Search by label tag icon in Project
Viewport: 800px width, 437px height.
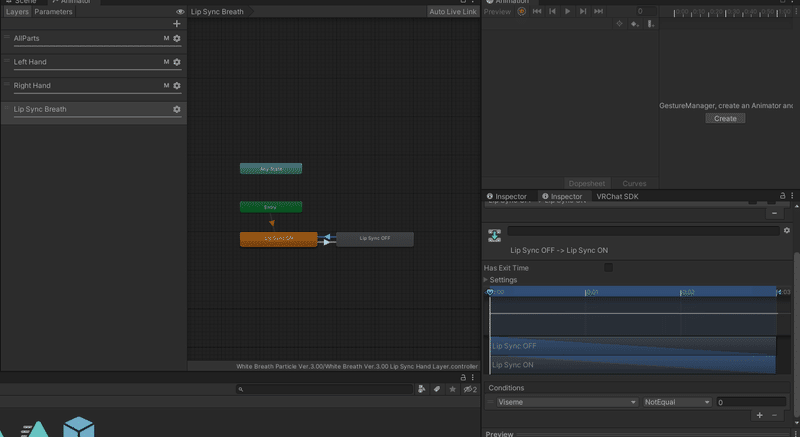coord(437,389)
